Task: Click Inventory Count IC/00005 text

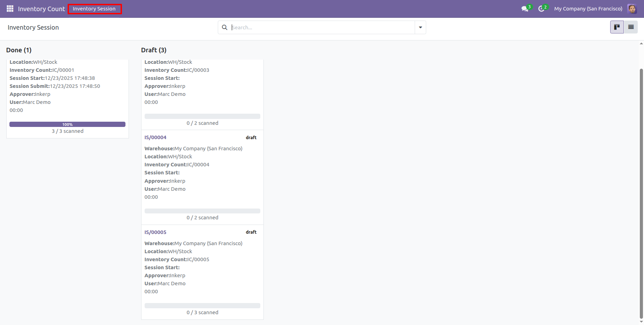Action: 177,259
